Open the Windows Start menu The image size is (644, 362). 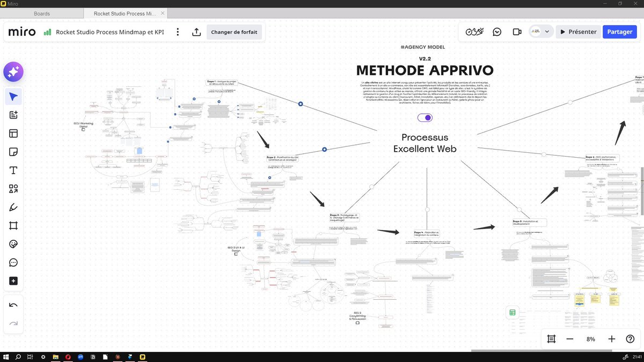[6, 357]
